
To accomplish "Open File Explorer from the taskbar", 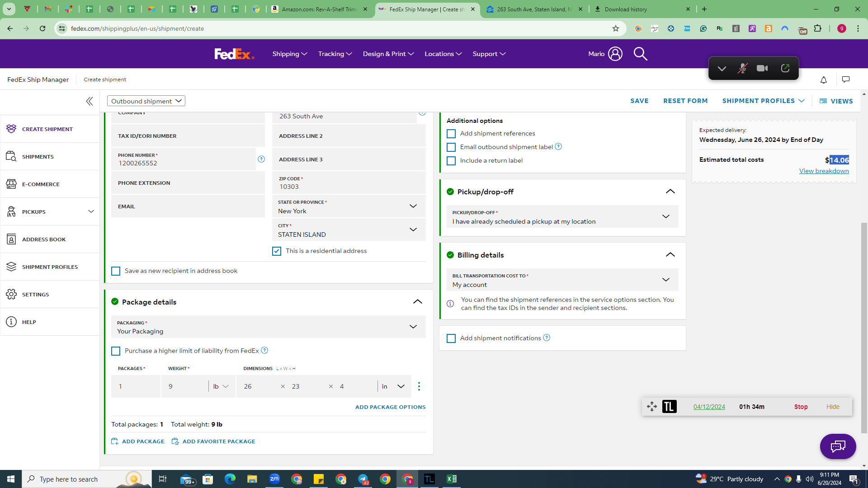I will tap(252, 479).
